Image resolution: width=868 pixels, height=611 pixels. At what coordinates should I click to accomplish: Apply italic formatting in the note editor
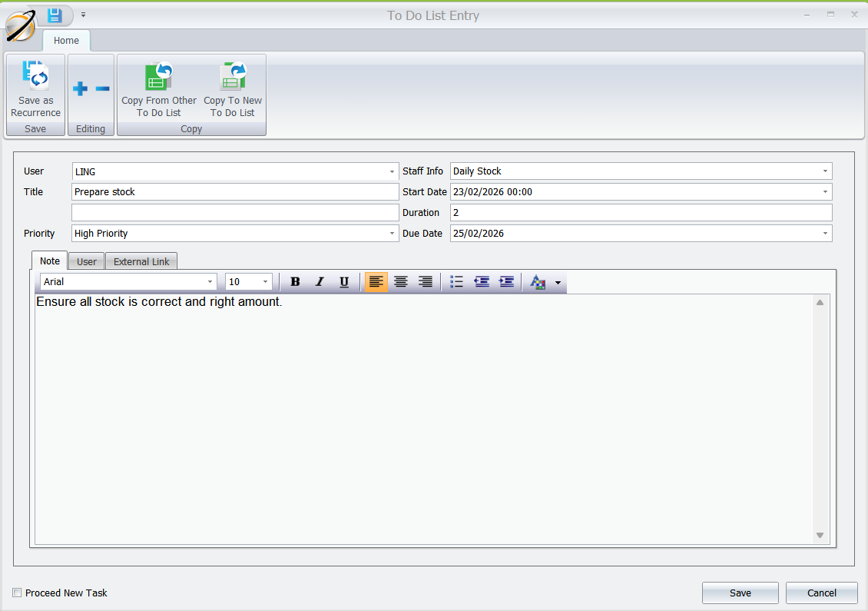(320, 281)
